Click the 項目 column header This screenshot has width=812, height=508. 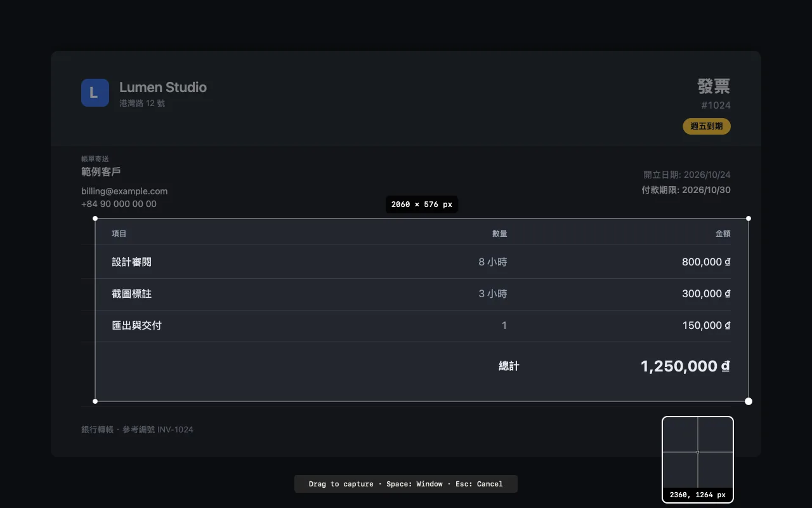click(x=119, y=234)
